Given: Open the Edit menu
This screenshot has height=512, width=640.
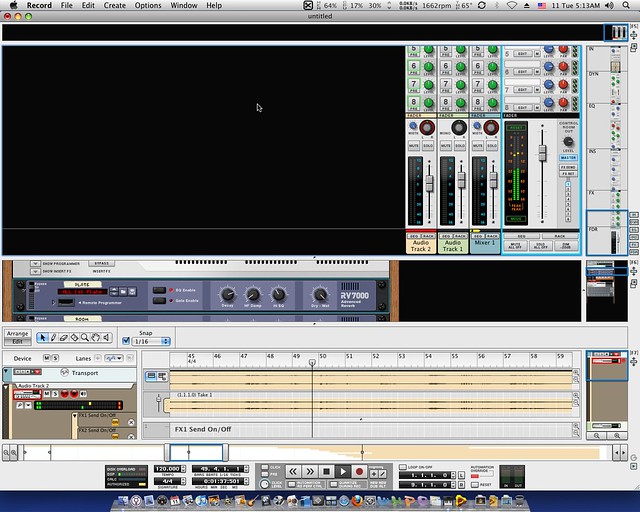Looking at the screenshot, I should click(x=88, y=5).
